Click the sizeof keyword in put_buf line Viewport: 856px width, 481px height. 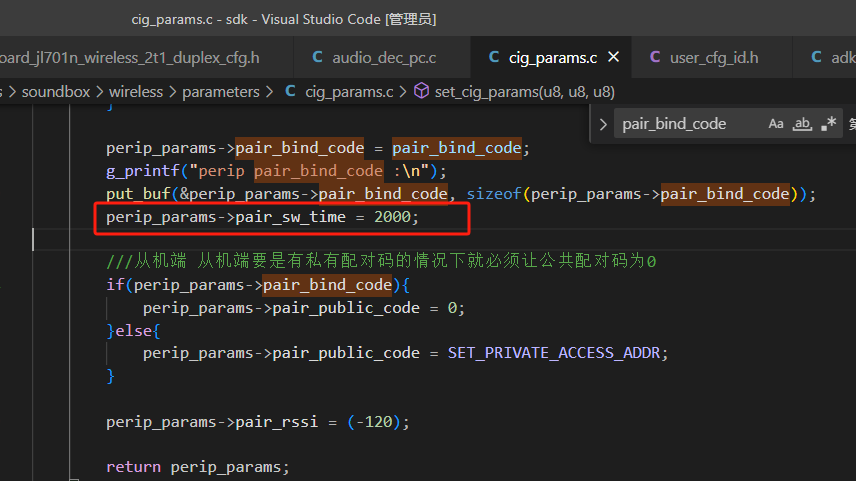tap(494, 194)
